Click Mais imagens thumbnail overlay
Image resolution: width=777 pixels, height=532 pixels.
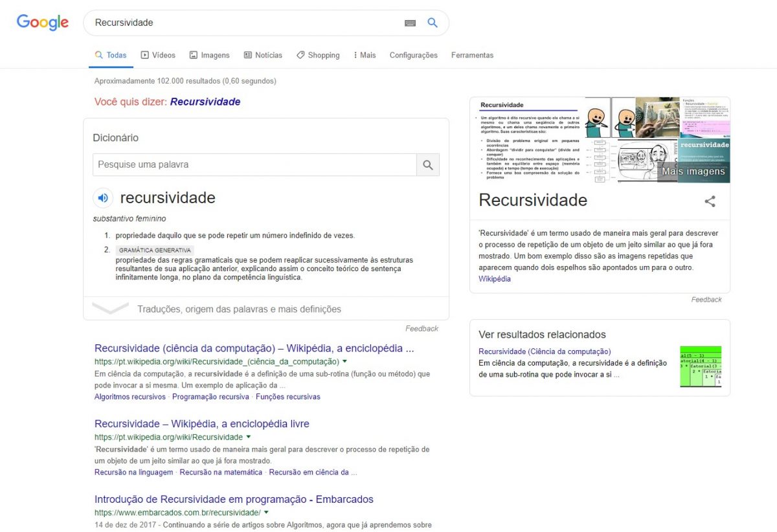693,172
